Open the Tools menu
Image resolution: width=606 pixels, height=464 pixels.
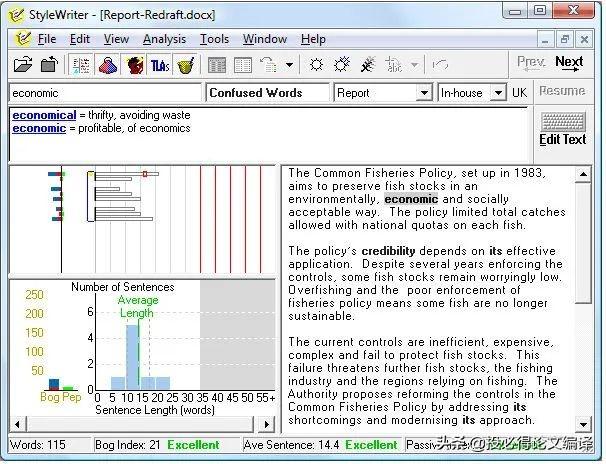point(214,39)
